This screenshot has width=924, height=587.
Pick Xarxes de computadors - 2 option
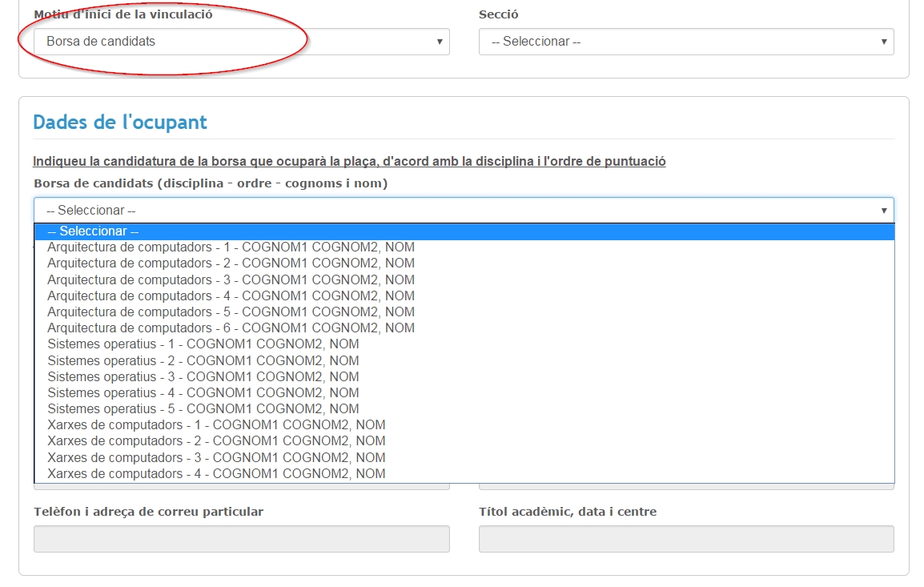(216, 441)
